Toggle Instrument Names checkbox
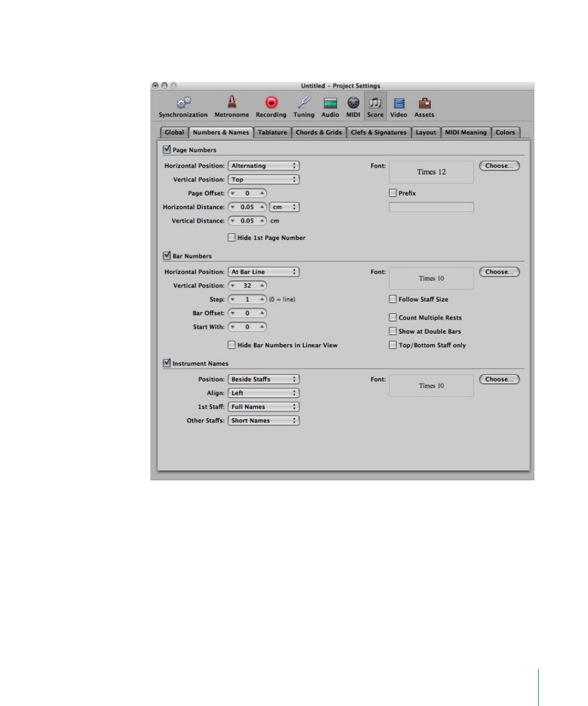Viewport: 588px width, 706px height. (x=167, y=363)
